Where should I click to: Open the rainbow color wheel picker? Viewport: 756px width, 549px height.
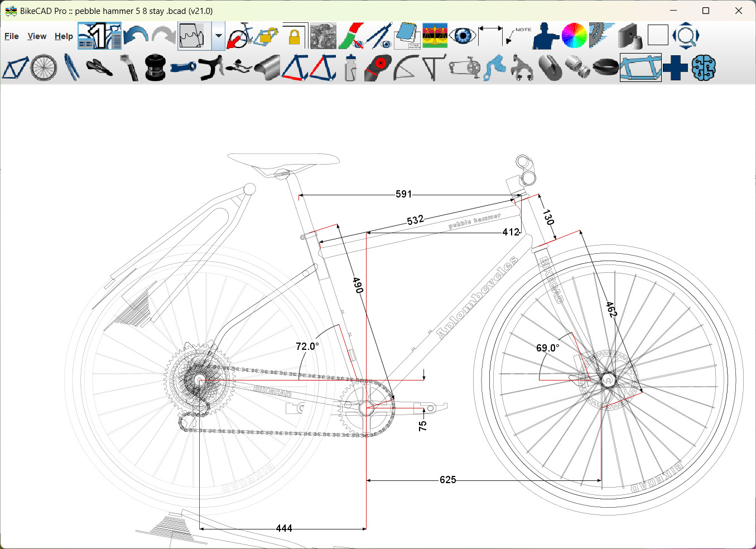click(574, 36)
